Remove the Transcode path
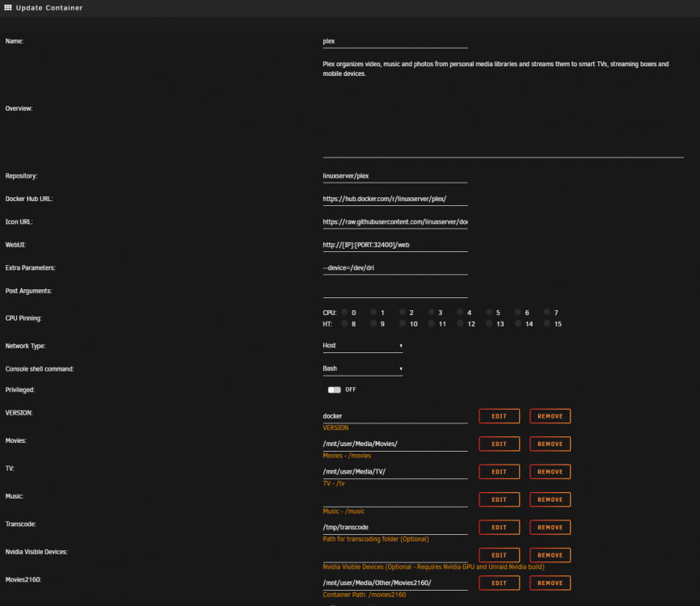The image size is (700, 606). (x=550, y=528)
